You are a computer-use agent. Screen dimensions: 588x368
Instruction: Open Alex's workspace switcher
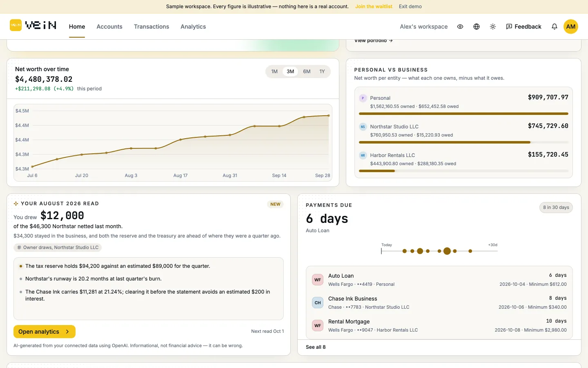(424, 27)
